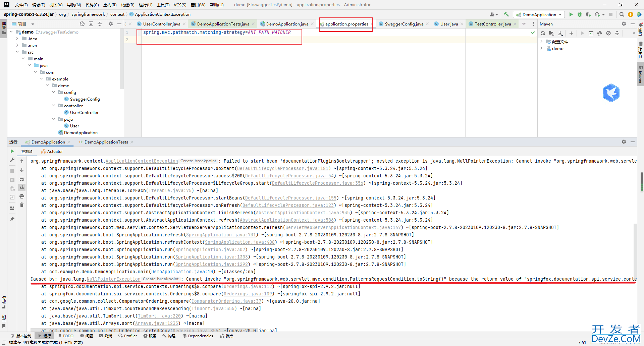The height and width of the screenshot is (346, 644).
Task: Open the 重构(R) menu
Action: (x=110, y=5)
